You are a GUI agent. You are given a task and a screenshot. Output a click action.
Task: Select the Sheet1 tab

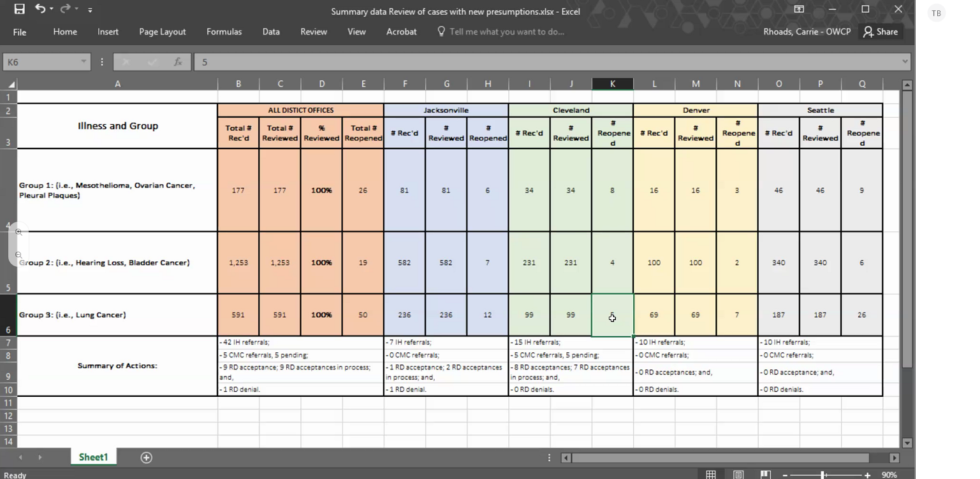tap(93, 457)
